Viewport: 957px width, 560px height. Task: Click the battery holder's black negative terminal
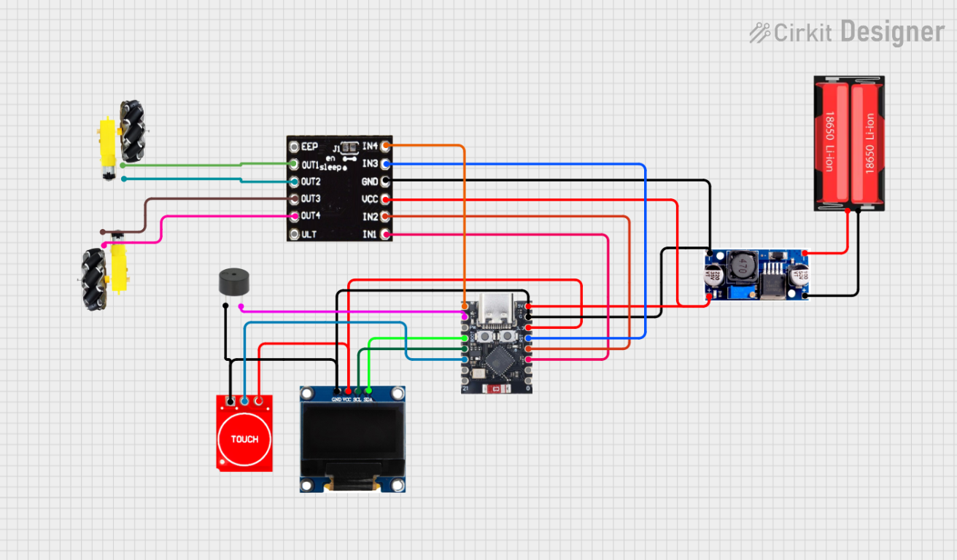point(858,211)
